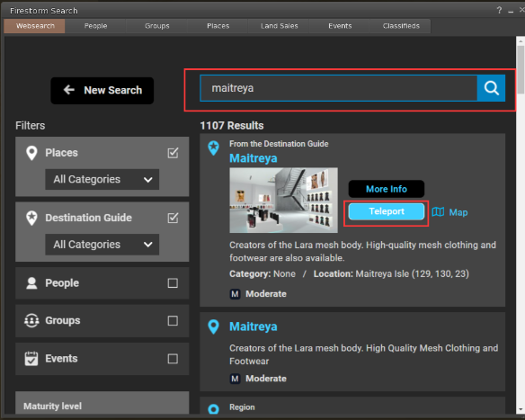
Task: Open the help question mark in title bar
Action: 499,11
